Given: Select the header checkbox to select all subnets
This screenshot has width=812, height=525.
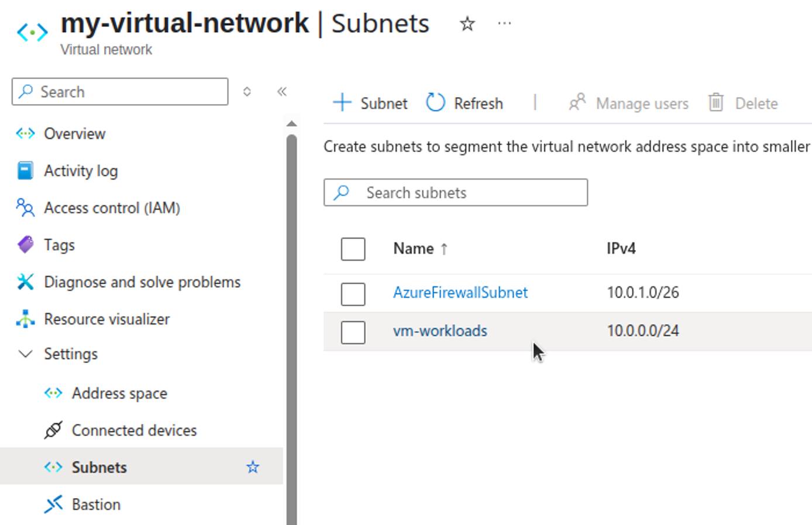Looking at the screenshot, I should (352, 248).
